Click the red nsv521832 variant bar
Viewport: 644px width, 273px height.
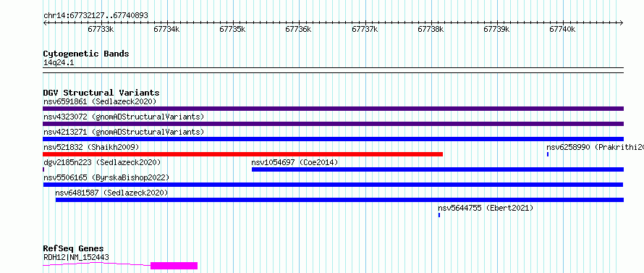click(242, 154)
